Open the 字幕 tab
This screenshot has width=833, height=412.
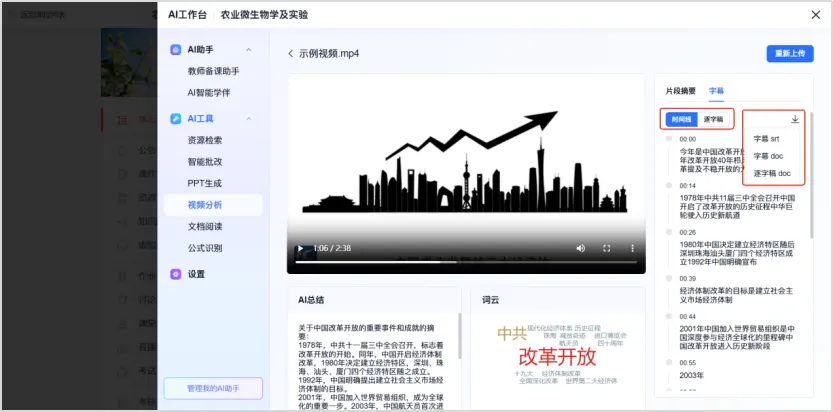(x=716, y=91)
